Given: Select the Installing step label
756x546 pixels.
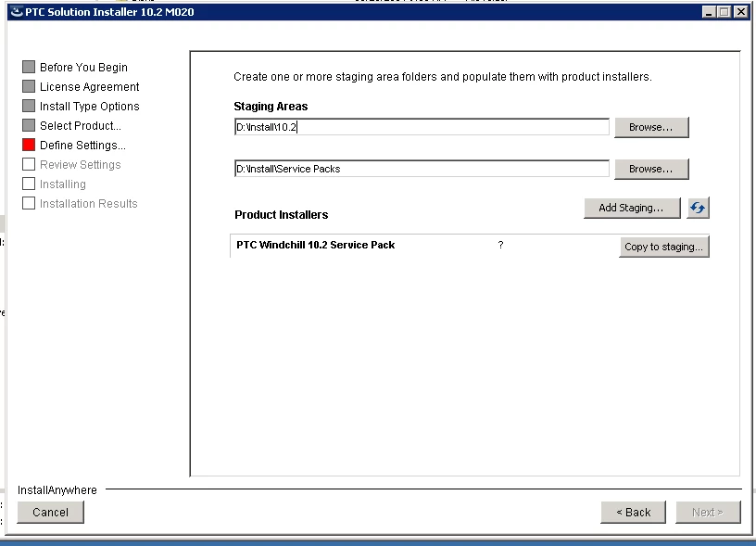Looking at the screenshot, I should pos(63,184).
